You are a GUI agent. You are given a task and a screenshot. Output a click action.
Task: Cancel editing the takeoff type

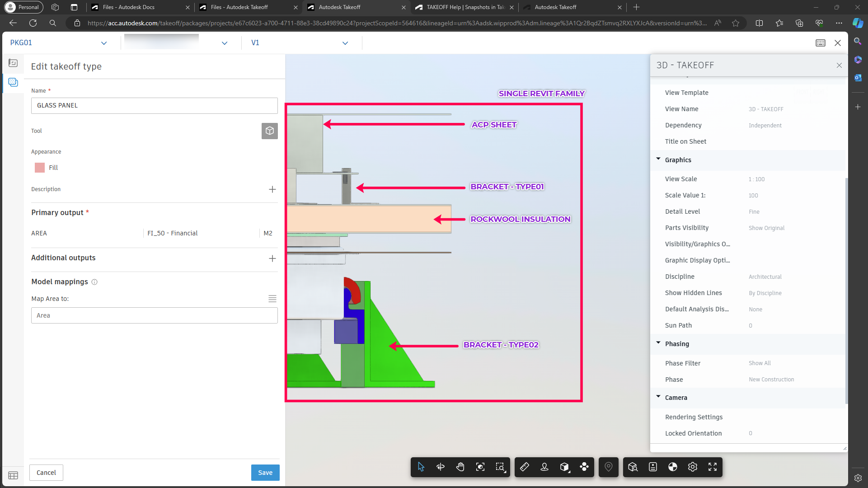(x=46, y=472)
